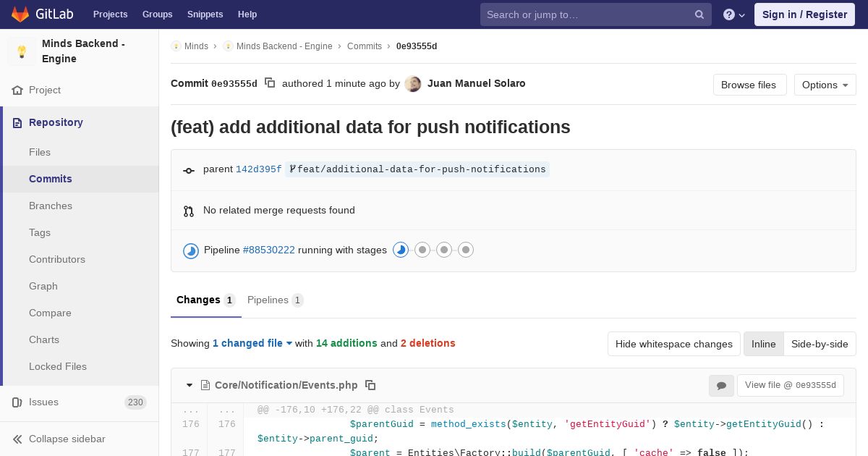Click the Repository document icon
The width and height of the screenshot is (868, 456).
point(17,123)
